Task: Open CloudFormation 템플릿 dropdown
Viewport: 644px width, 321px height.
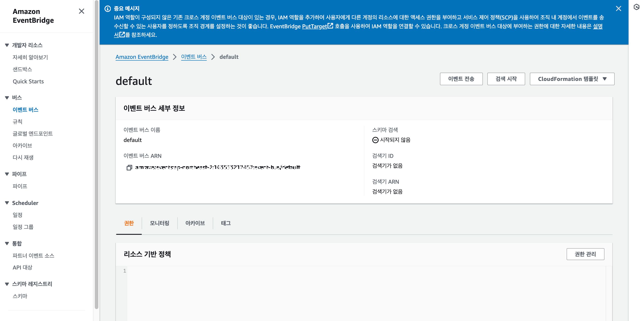Action: tap(572, 79)
